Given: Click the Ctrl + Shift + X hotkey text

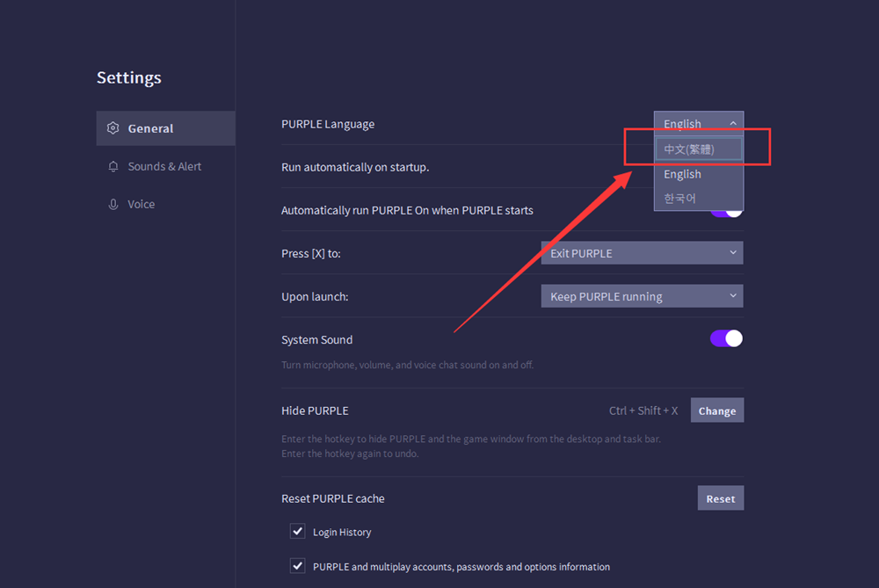Looking at the screenshot, I should pyautogui.click(x=643, y=410).
